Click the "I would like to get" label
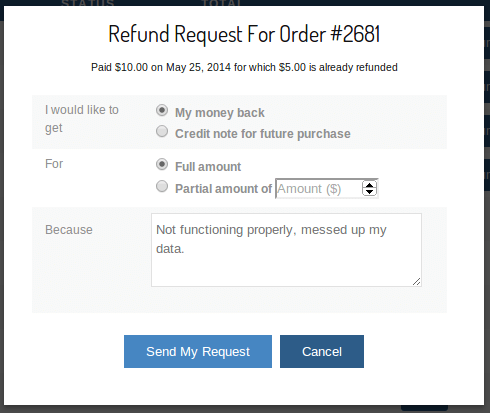This screenshot has height=413, width=490. point(82,119)
